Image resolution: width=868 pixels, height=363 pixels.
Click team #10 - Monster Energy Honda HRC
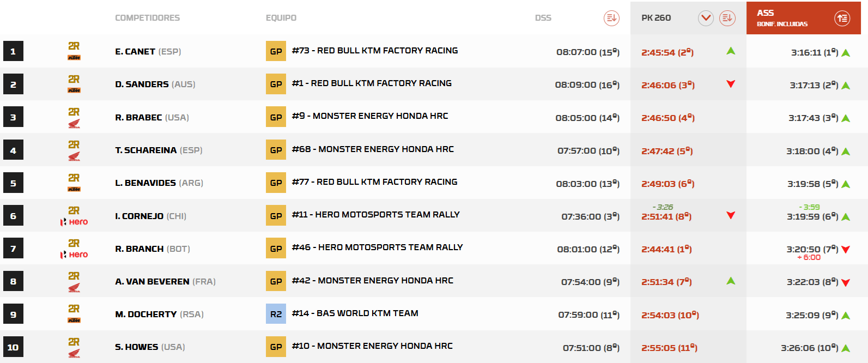(372, 346)
